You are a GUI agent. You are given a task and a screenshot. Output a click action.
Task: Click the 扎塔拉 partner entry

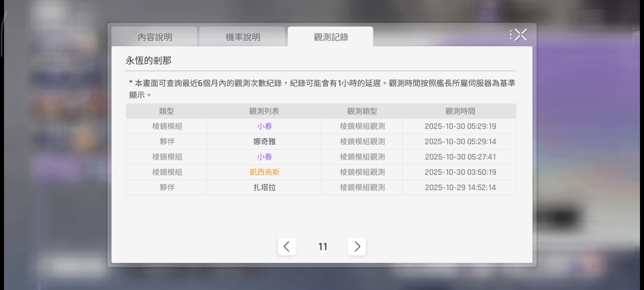264,187
